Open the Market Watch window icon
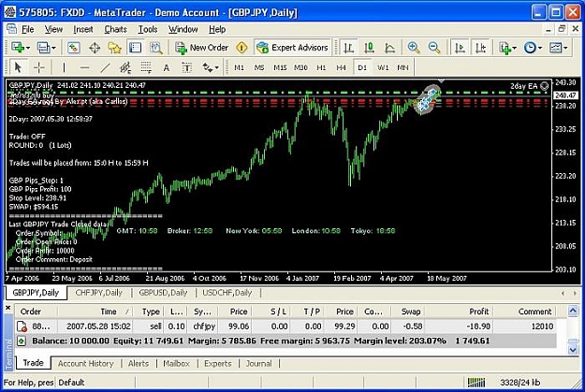 coord(74,48)
